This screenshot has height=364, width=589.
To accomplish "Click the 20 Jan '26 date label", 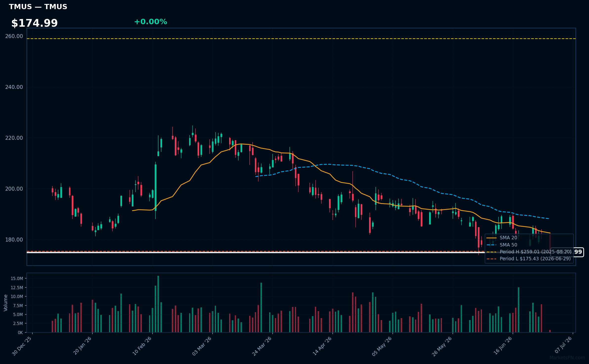I will click(x=83, y=346).
